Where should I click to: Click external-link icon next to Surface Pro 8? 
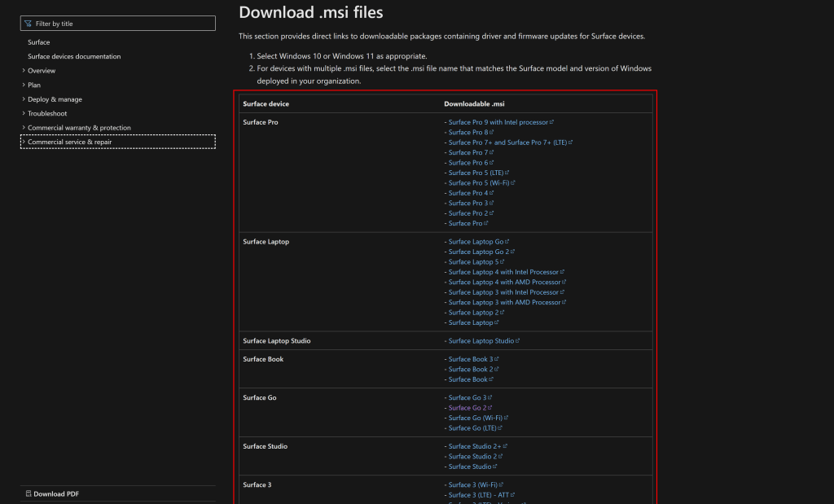(492, 132)
